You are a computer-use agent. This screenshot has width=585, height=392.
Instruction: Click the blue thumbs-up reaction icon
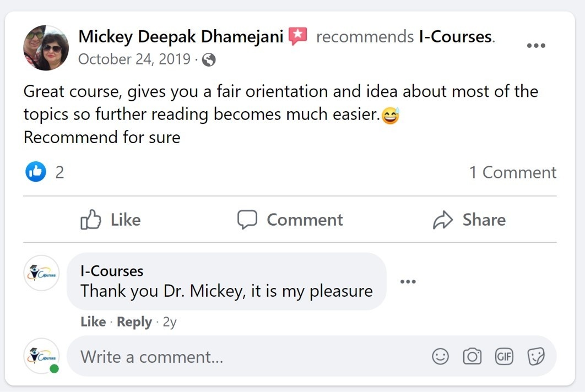pyautogui.click(x=36, y=172)
